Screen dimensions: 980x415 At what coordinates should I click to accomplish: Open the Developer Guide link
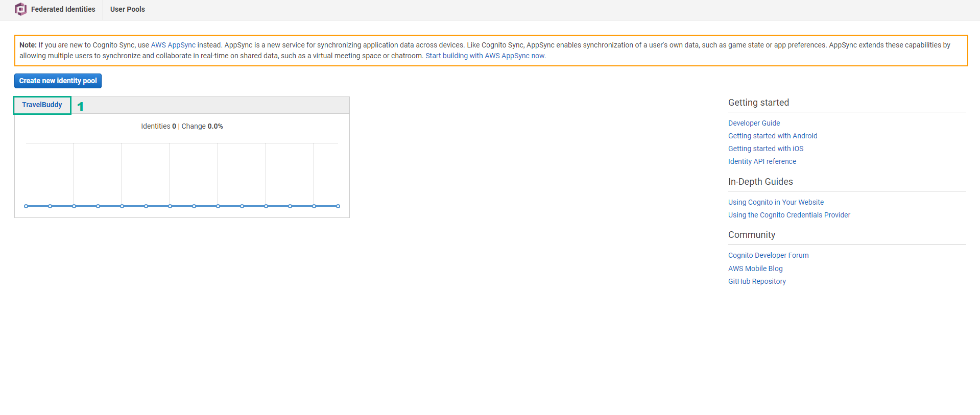(x=754, y=123)
